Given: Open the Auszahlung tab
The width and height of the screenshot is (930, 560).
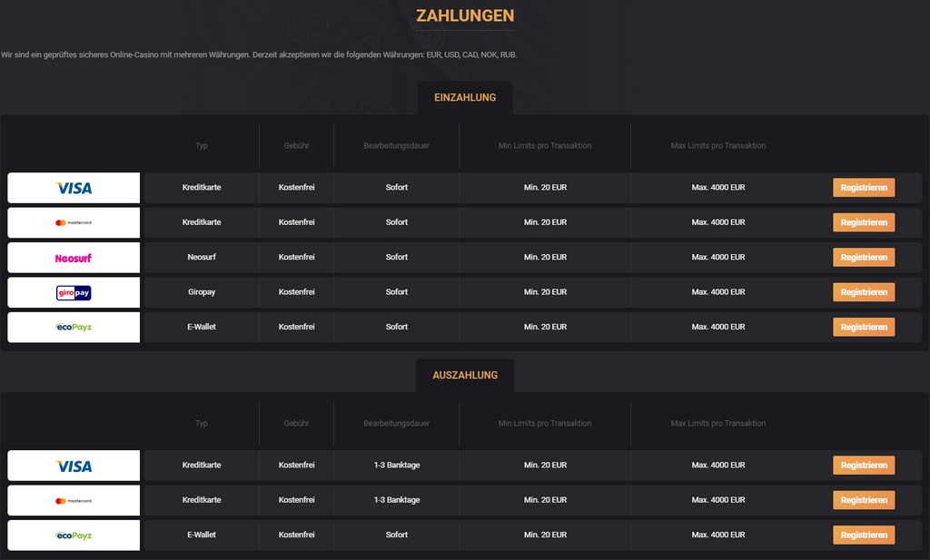Looking at the screenshot, I should [x=465, y=375].
